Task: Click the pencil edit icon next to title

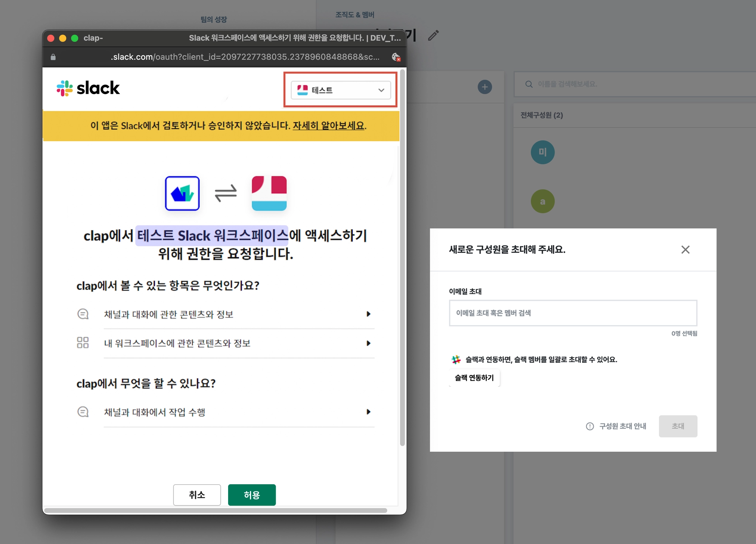Action: click(x=433, y=35)
